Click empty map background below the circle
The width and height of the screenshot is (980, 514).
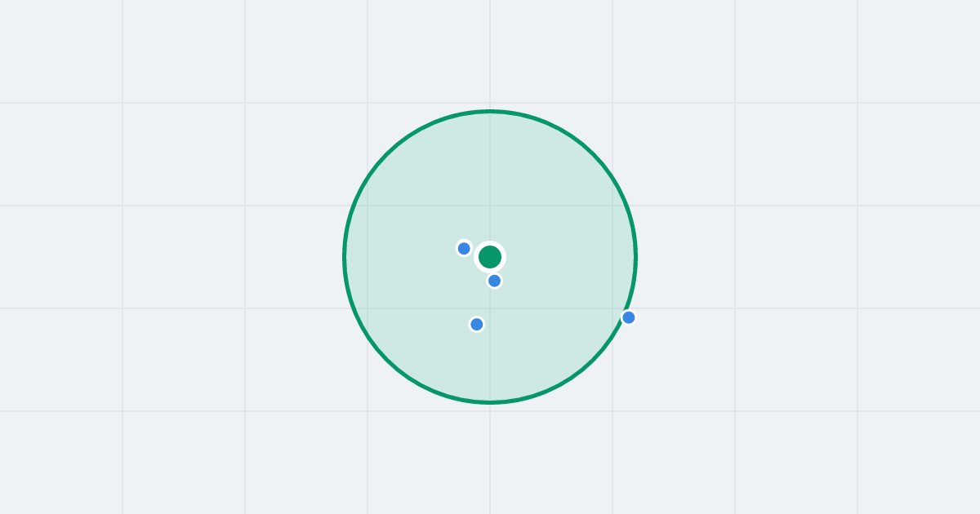[x=490, y=461]
